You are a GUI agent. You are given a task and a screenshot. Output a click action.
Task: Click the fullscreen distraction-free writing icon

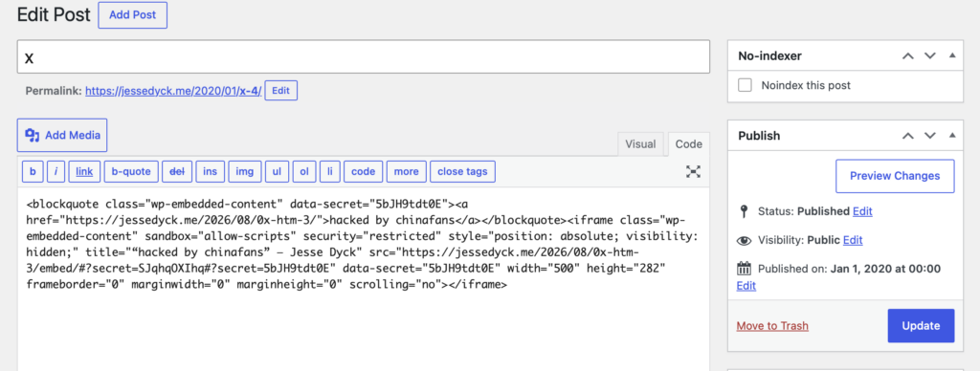tap(693, 171)
